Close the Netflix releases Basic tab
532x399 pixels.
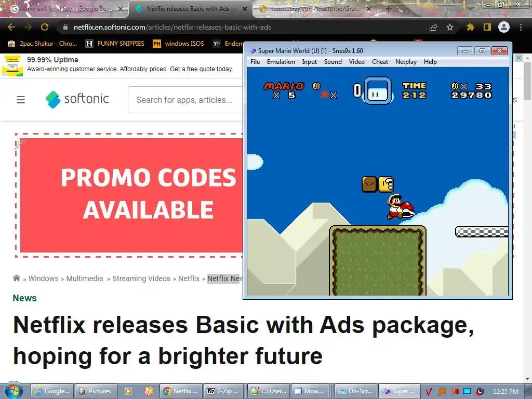245,9
